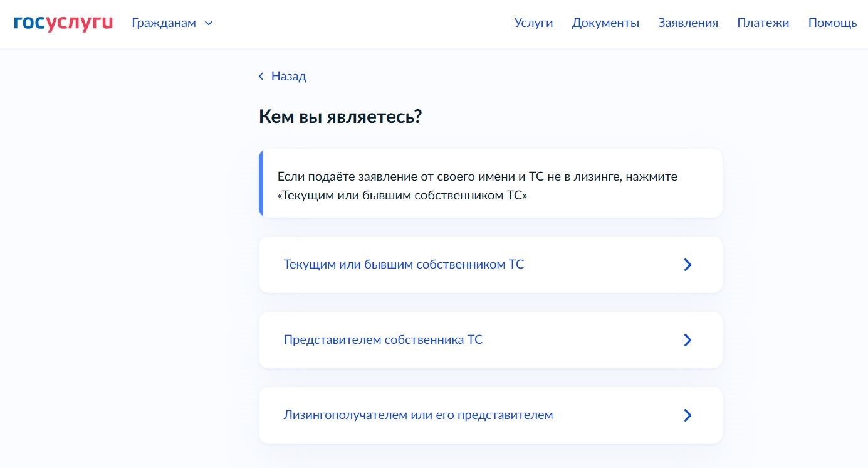The image size is (868, 468).
Task: Open the Услуги menu item
Action: click(x=533, y=23)
